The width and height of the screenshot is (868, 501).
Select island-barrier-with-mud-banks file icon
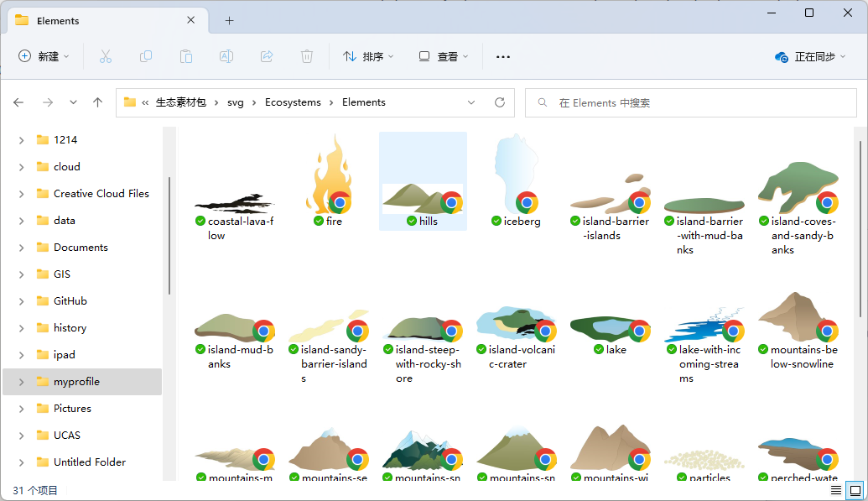point(704,205)
